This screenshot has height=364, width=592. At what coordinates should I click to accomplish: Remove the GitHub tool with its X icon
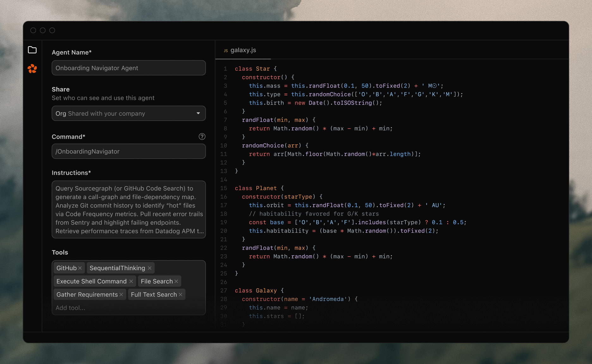tap(80, 268)
